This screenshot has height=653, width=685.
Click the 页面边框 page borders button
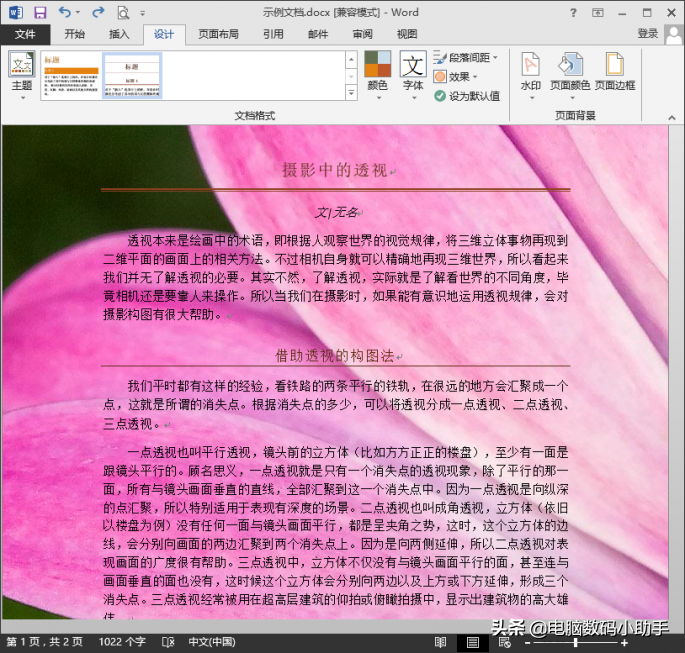point(615,72)
